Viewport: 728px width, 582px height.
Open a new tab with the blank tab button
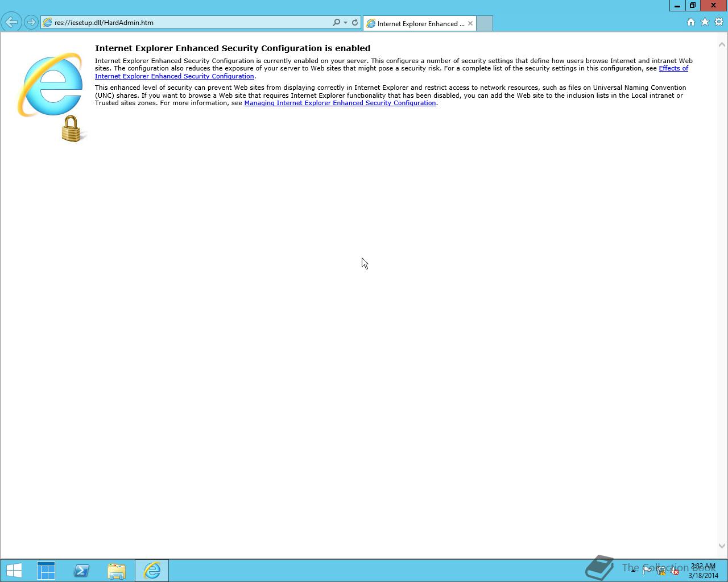(x=485, y=23)
